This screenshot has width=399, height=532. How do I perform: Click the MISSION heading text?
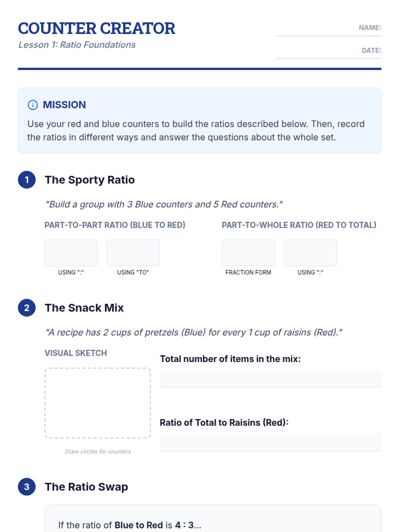click(64, 105)
